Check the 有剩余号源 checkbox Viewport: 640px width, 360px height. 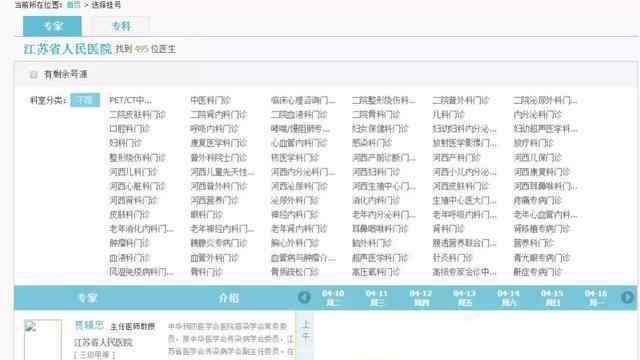[x=33, y=74]
